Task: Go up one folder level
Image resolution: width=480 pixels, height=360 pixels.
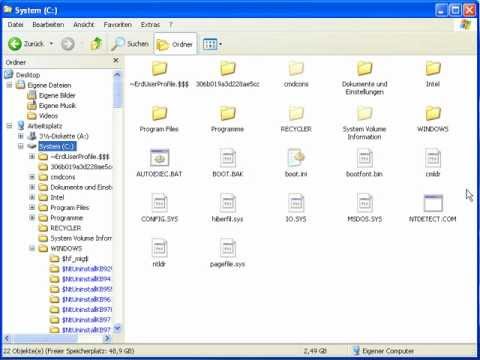Action: tap(96, 44)
